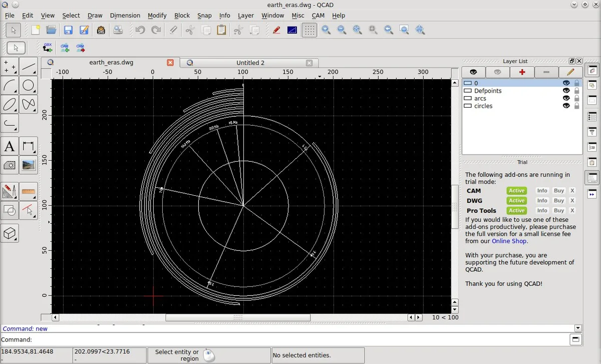Add a new layer with red plus
Screen dimensions: 601x364
tap(522, 72)
